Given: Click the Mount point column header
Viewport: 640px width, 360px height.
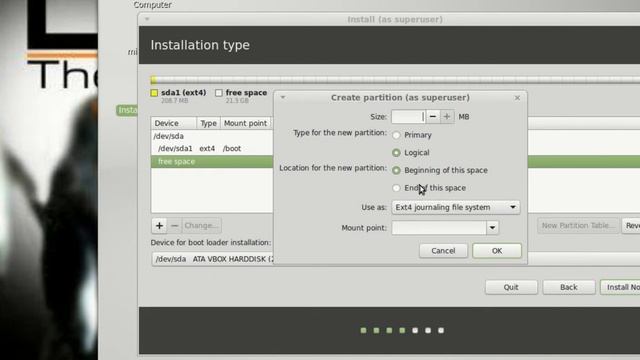Looking at the screenshot, I should [x=245, y=123].
